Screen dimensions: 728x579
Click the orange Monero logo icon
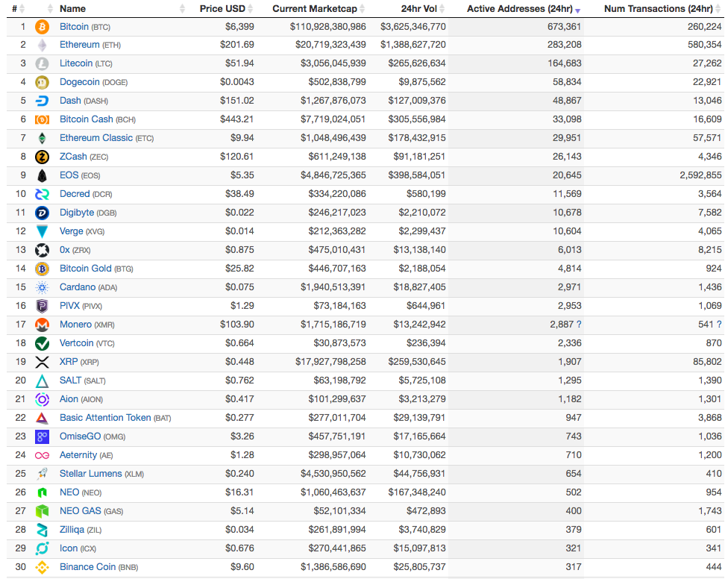[43, 325]
